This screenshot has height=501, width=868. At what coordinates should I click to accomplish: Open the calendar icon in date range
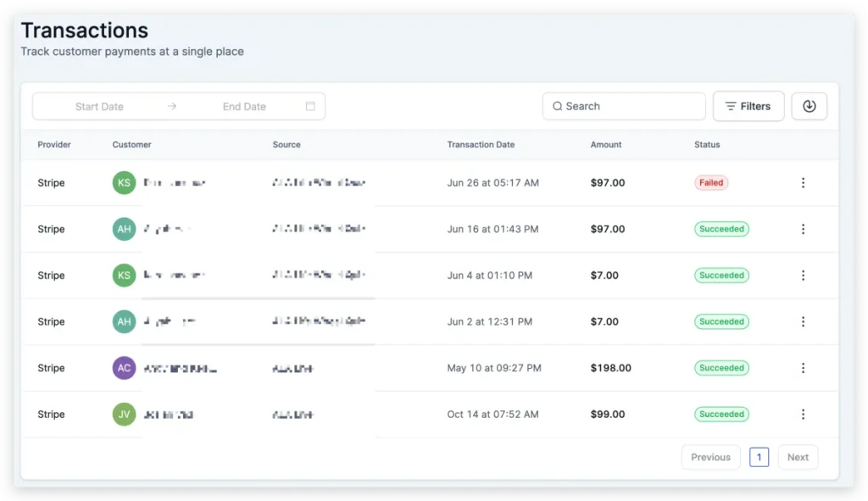tap(310, 106)
